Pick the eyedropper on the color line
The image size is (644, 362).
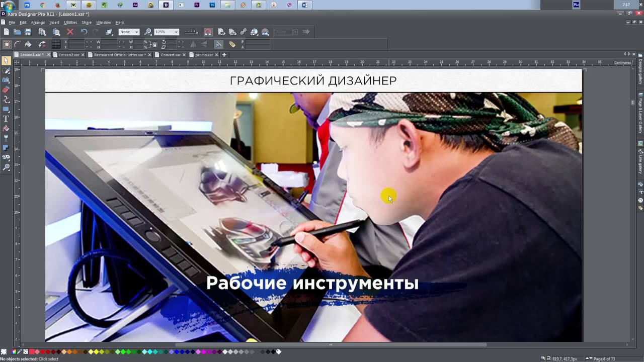point(19,352)
